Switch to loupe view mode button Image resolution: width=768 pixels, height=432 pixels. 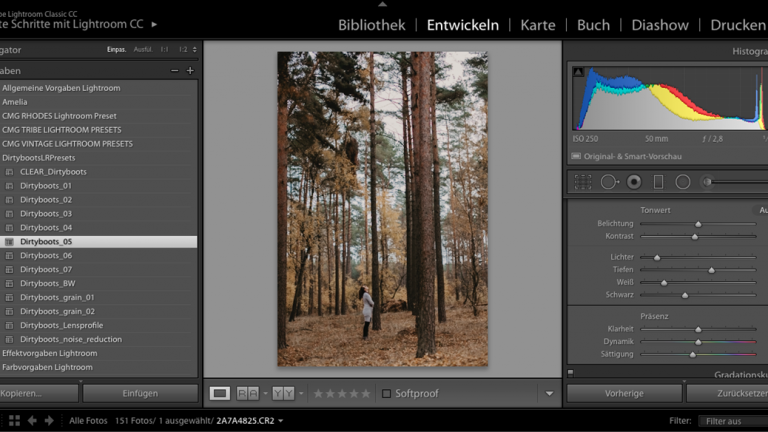point(220,394)
